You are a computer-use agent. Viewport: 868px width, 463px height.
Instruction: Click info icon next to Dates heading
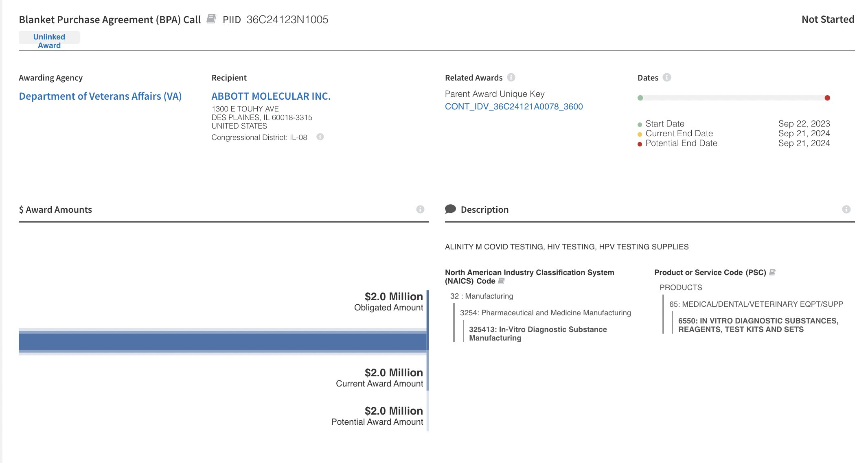(x=666, y=77)
